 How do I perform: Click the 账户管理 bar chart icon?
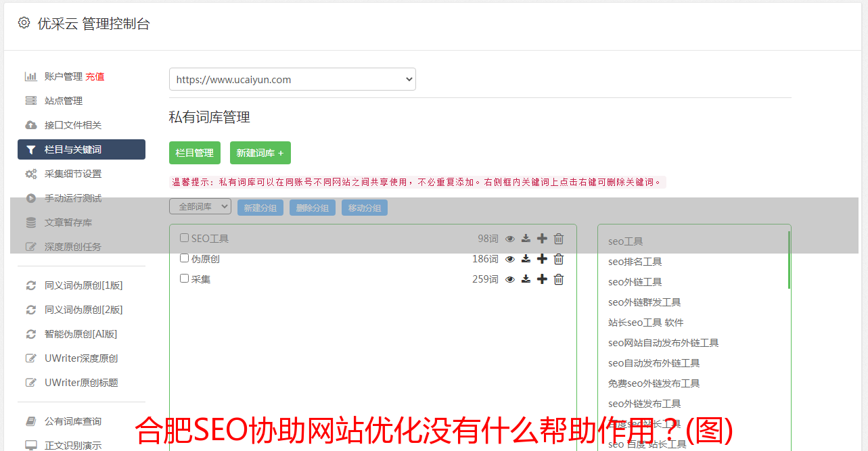30,76
